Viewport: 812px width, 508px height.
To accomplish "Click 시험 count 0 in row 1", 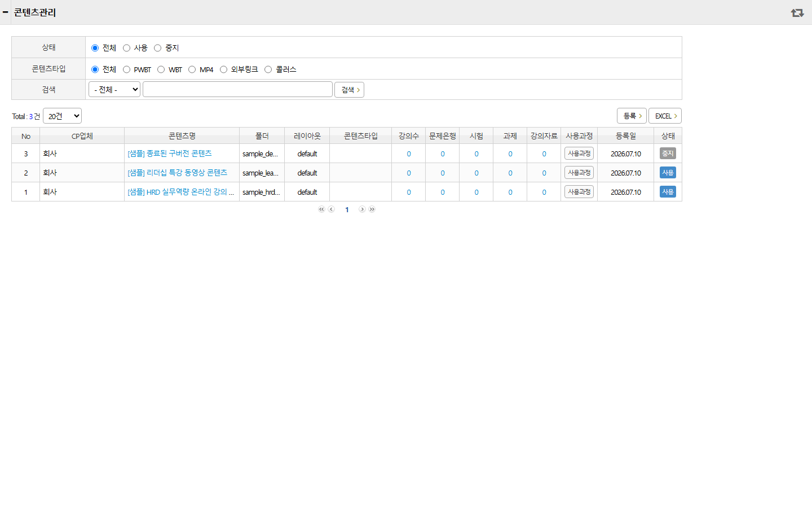I will [x=476, y=192].
